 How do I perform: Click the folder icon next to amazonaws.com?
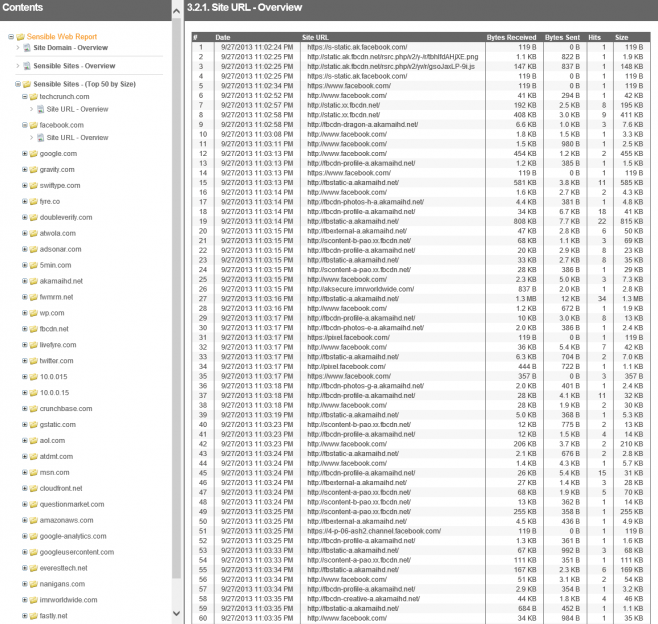tap(34, 520)
